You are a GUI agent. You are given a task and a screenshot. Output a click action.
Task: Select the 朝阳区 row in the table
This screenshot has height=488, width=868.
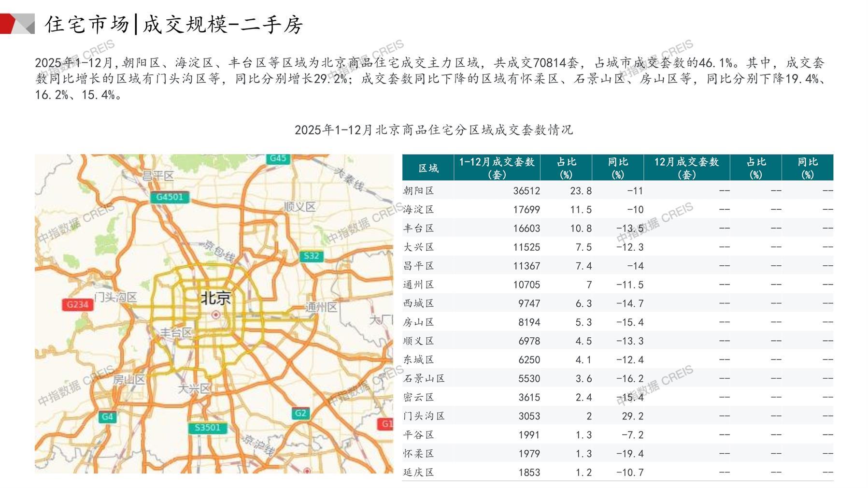pos(419,191)
